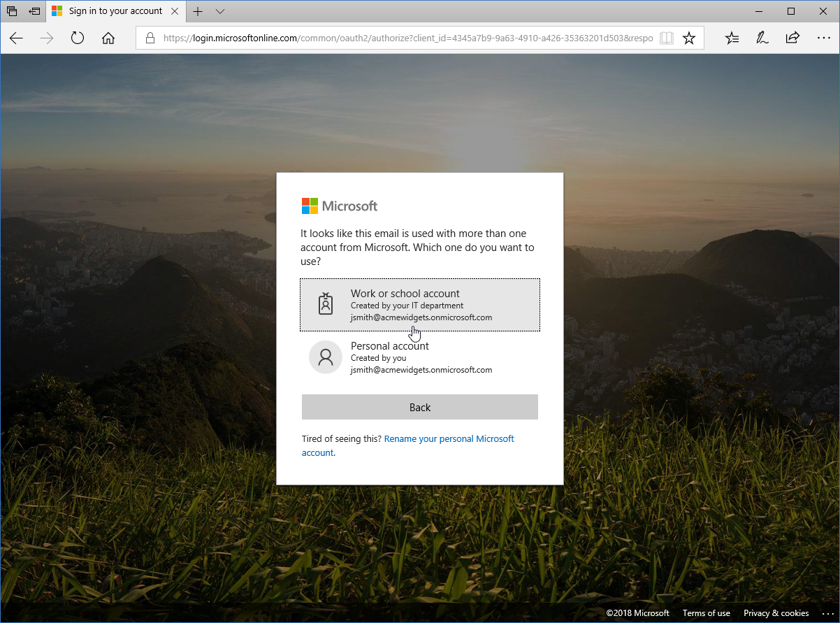Click the site security lock icon
Viewport: 840px width, 623px height.
coord(149,38)
